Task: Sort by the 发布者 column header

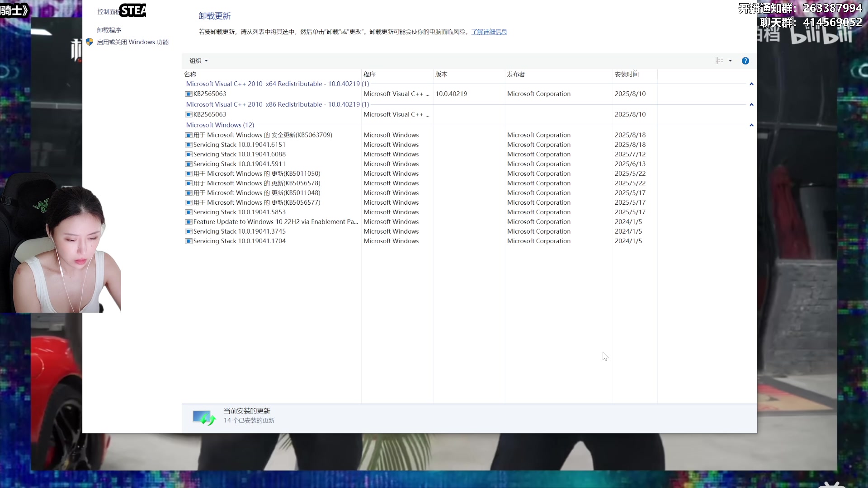Action: [x=516, y=75]
